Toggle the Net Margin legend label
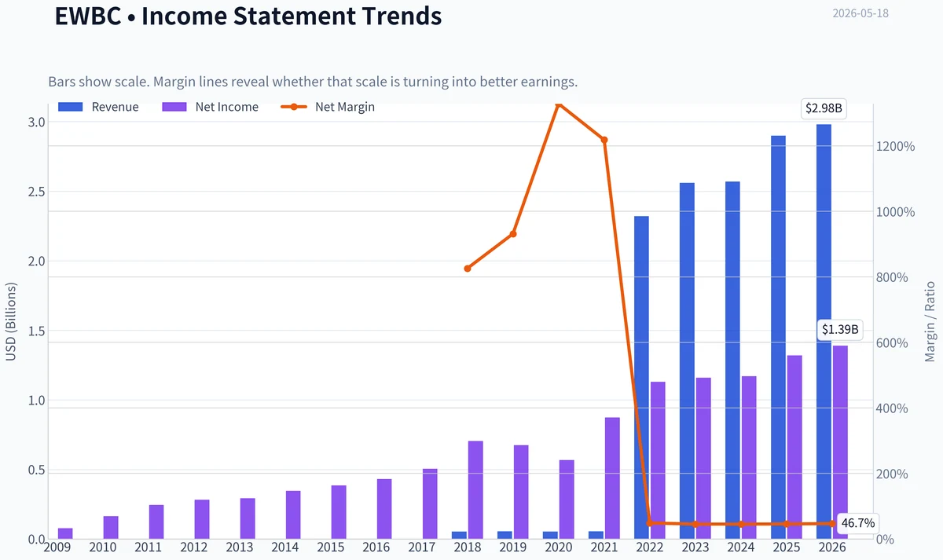 click(x=345, y=107)
